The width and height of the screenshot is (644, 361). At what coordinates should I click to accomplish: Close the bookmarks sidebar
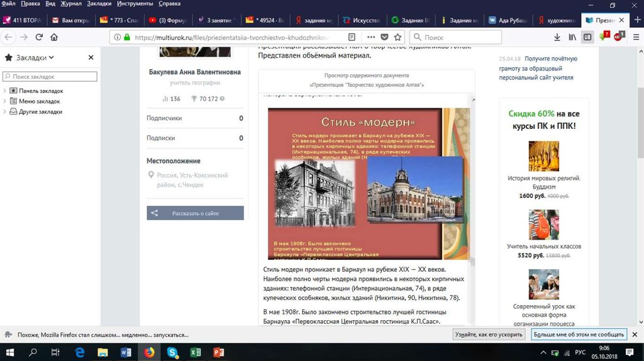(x=91, y=57)
